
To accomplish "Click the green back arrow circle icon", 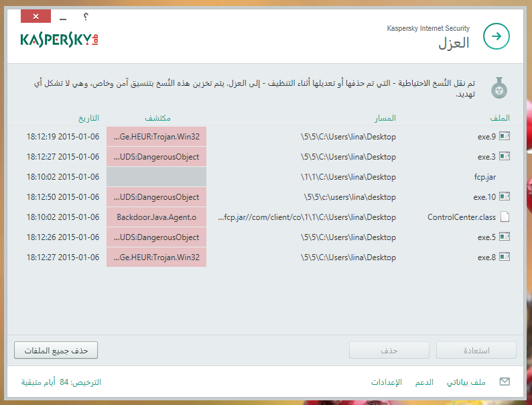I will pos(496,36).
